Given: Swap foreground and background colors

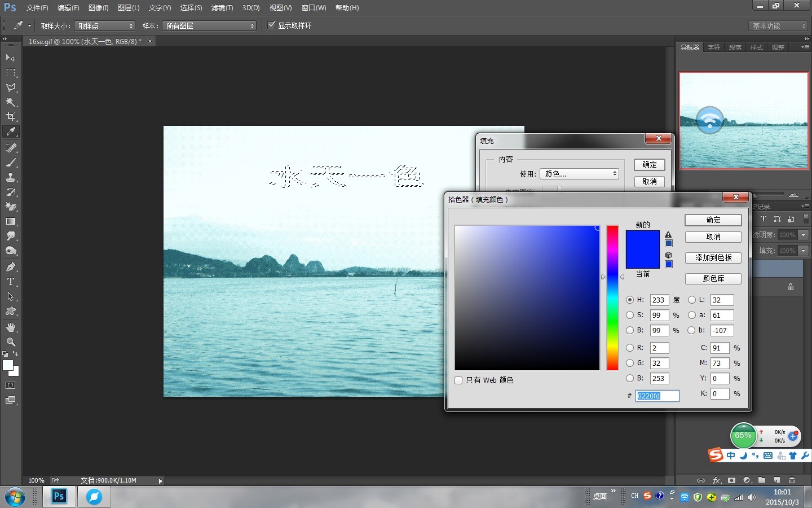Looking at the screenshot, I should 16,353.
